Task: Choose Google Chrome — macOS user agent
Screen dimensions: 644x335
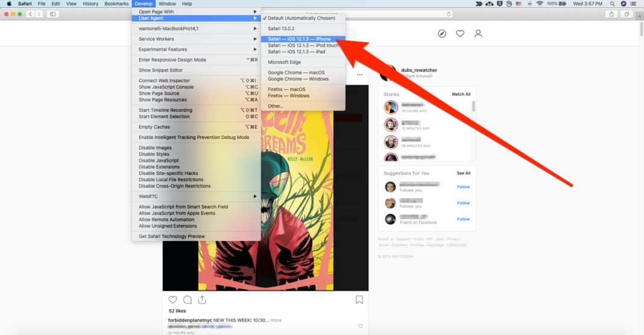Action: click(x=303, y=72)
